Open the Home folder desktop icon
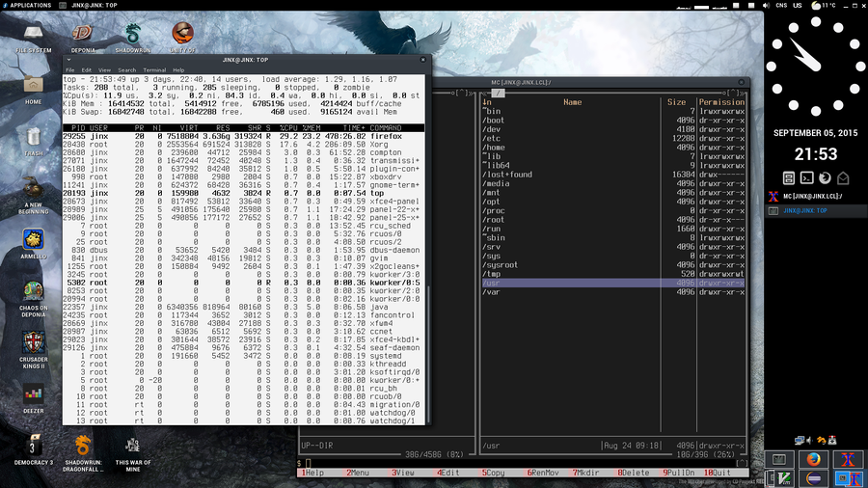The width and height of the screenshot is (868, 488). tap(33, 90)
